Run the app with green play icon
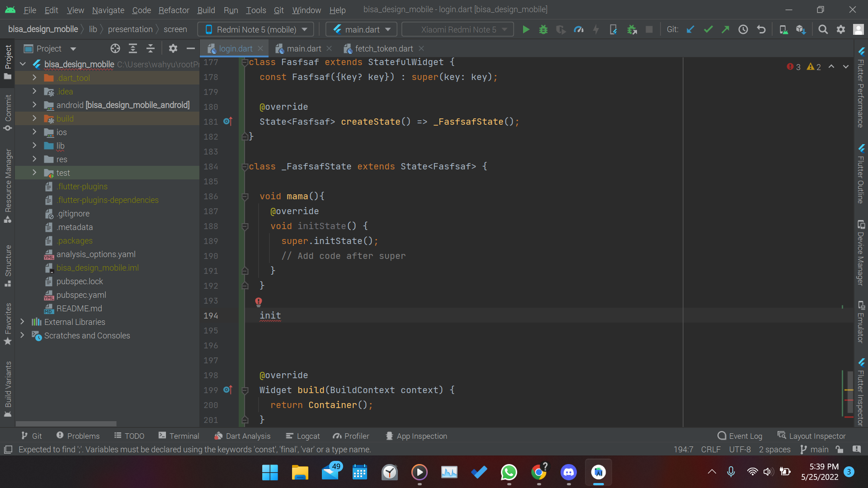Screen dimensions: 868x488 point(526,29)
